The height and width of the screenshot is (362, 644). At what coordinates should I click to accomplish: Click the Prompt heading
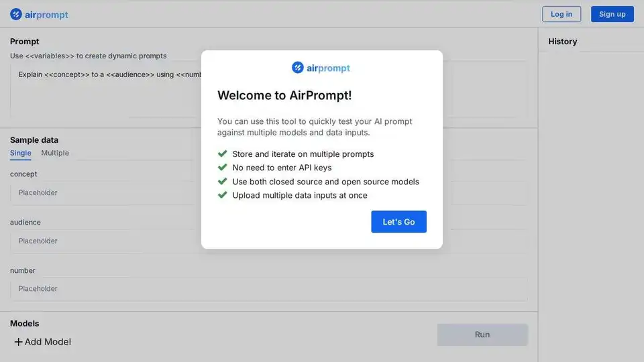coord(25,42)
